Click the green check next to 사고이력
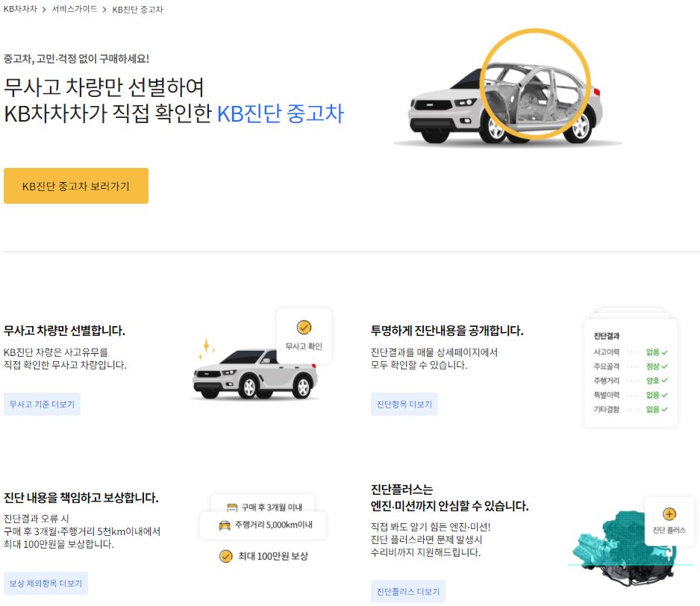This screenshot has width=700, height=606. click(665, 352)
